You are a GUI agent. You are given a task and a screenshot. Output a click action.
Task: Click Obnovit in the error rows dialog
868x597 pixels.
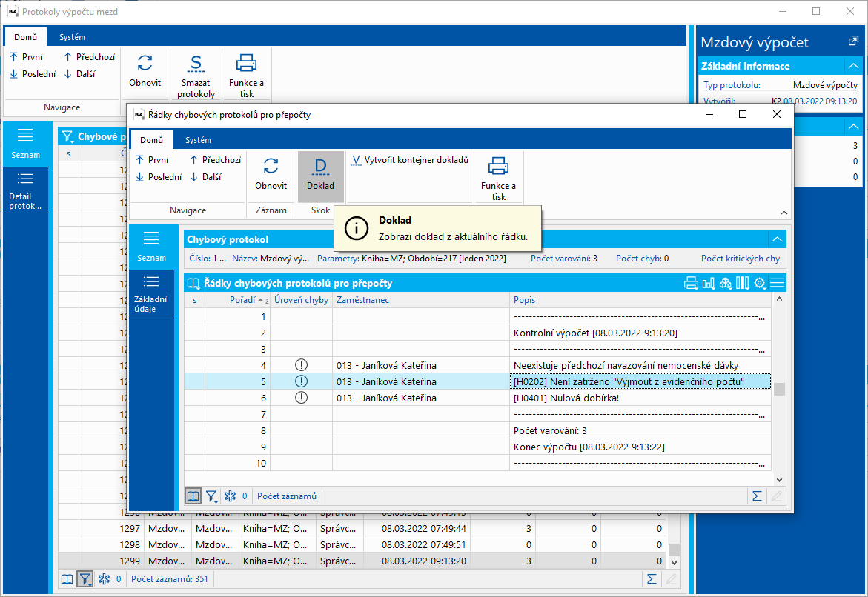271,176
